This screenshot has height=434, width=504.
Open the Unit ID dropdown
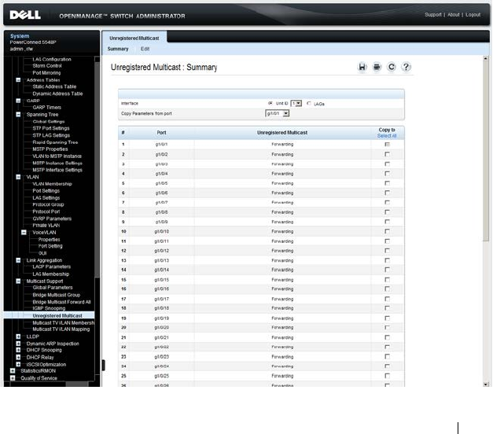point(296,103)
